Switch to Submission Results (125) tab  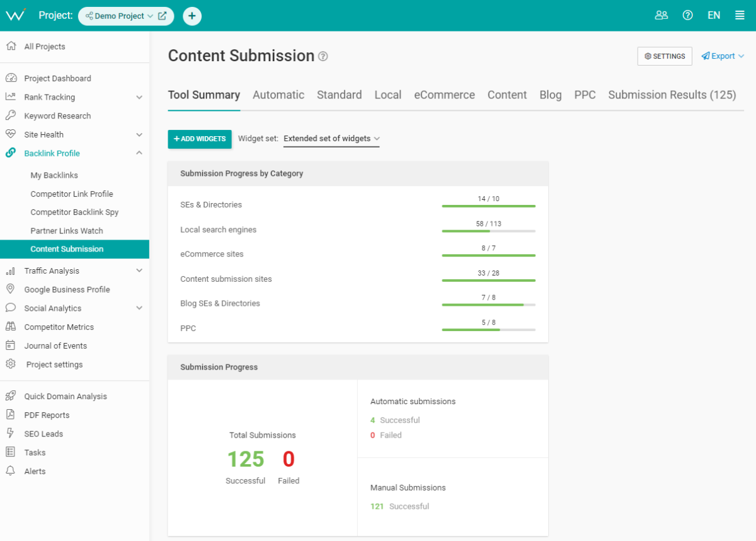pyautogui.click(x=672, y=95)
